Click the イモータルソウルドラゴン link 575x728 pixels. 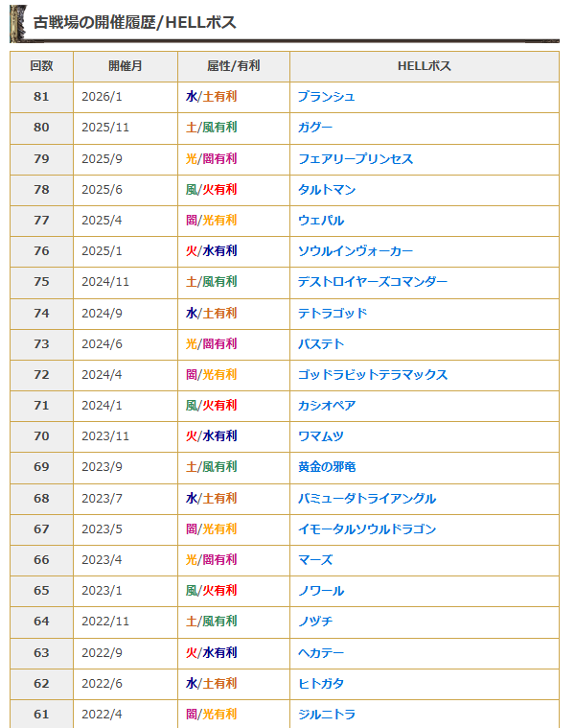click(366, 529)
